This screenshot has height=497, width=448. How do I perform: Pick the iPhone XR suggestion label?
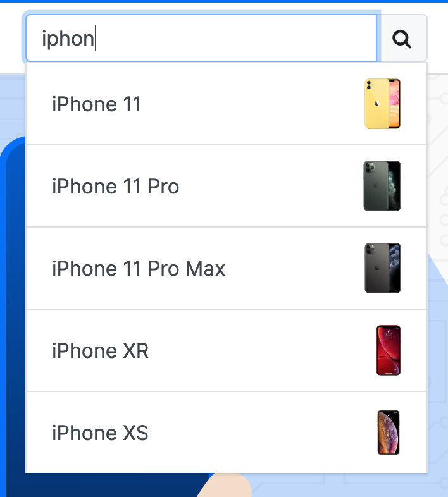pos(100,350)
